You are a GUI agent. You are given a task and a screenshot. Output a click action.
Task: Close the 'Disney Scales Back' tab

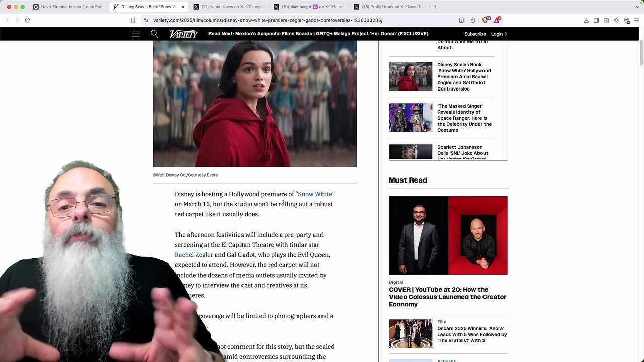coord(183,7)
